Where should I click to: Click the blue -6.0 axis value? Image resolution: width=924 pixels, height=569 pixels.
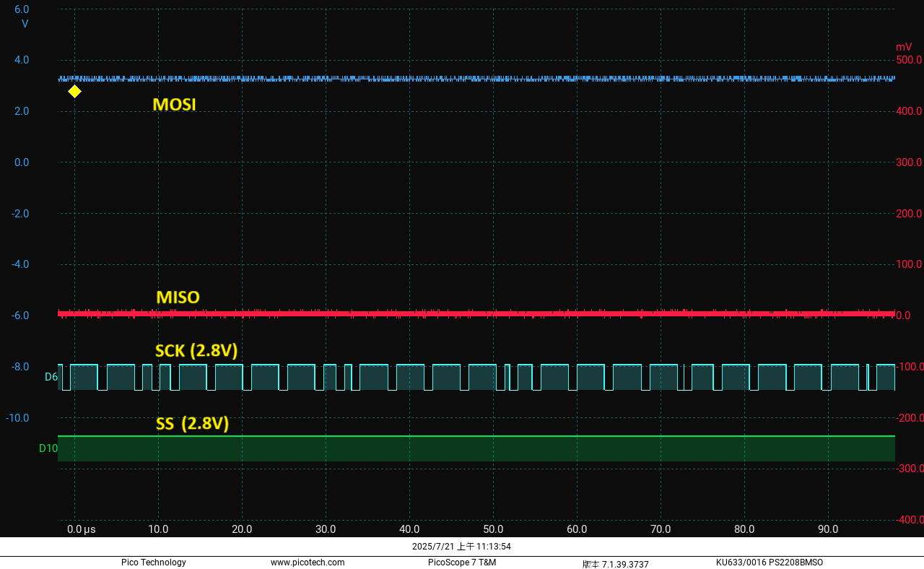[x=20, y=316]
